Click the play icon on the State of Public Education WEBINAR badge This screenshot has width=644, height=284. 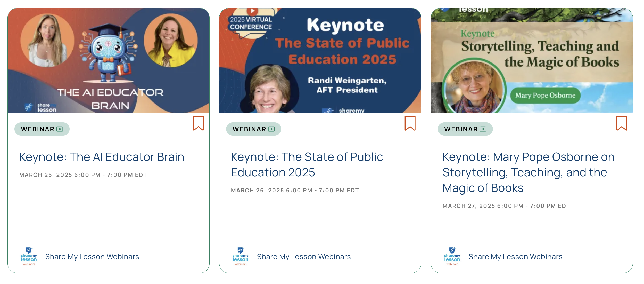(x=271, y=129)
